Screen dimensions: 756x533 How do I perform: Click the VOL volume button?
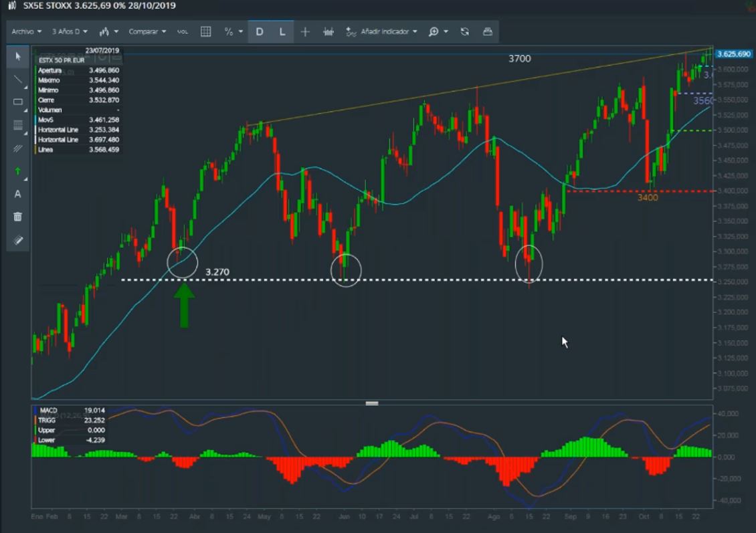pos(183,31)
